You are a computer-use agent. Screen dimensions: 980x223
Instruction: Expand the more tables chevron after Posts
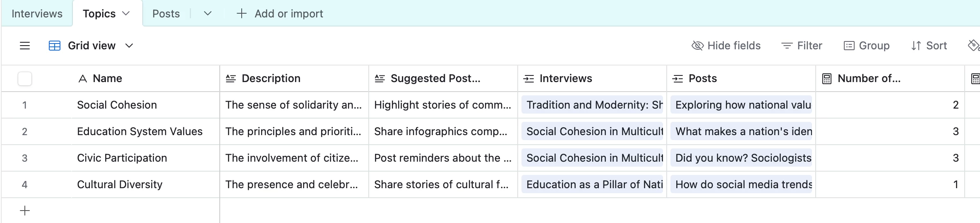tap(208, 14)
